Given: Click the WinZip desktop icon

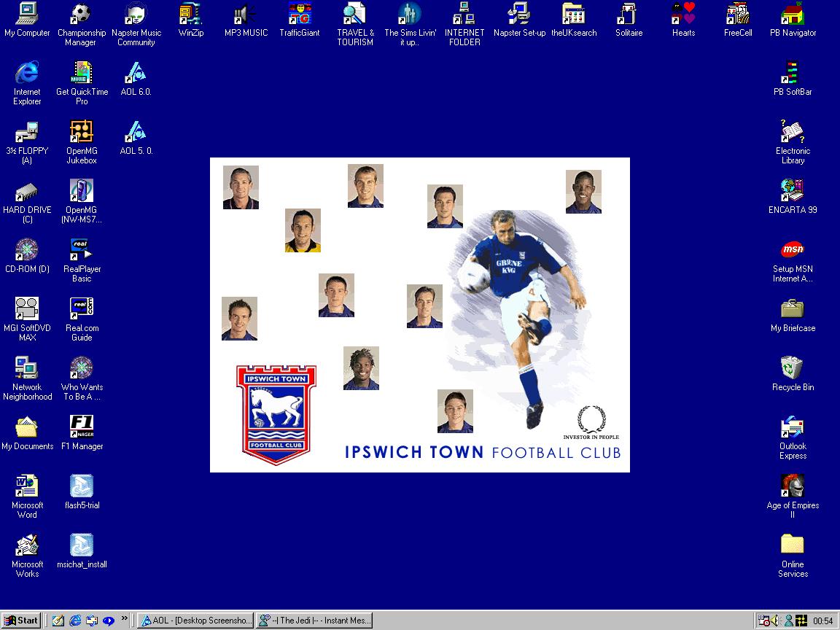Looking at the screenshot, I should coord(190,15).
